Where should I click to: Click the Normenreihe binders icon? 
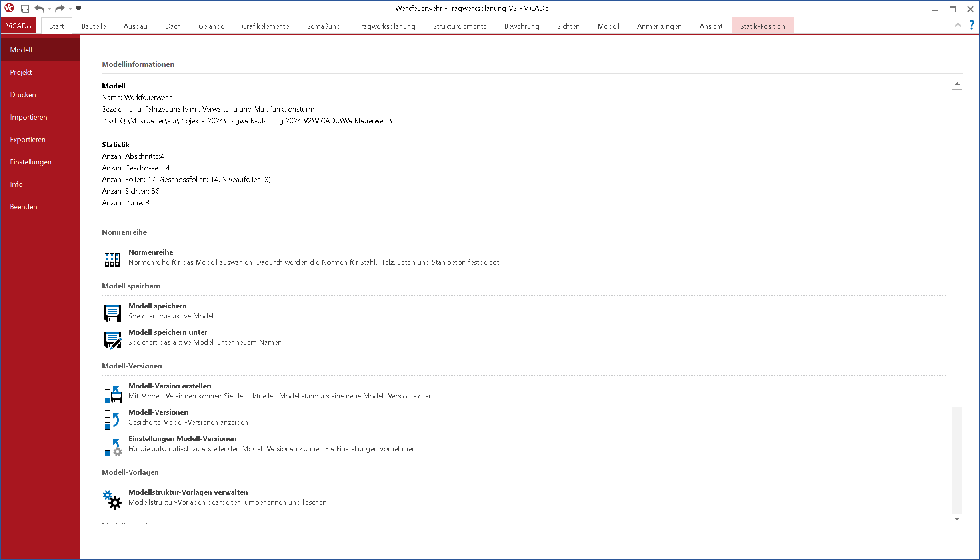point(112,260)
